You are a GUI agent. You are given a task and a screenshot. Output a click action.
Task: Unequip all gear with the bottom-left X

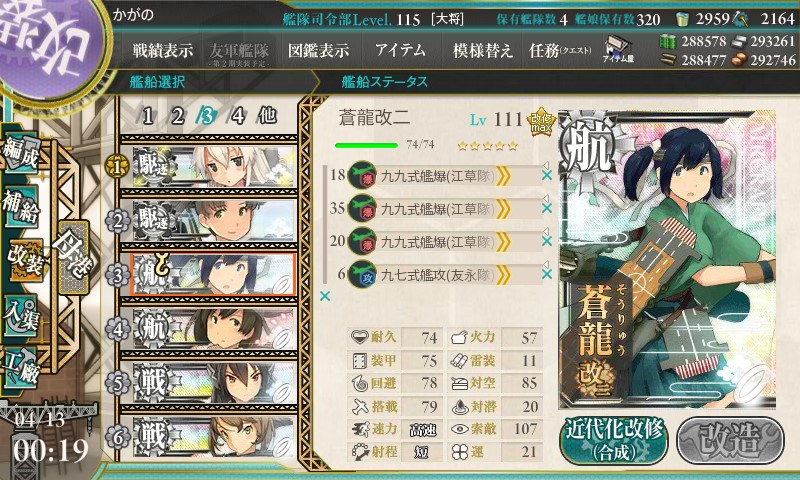pos(324,296)
